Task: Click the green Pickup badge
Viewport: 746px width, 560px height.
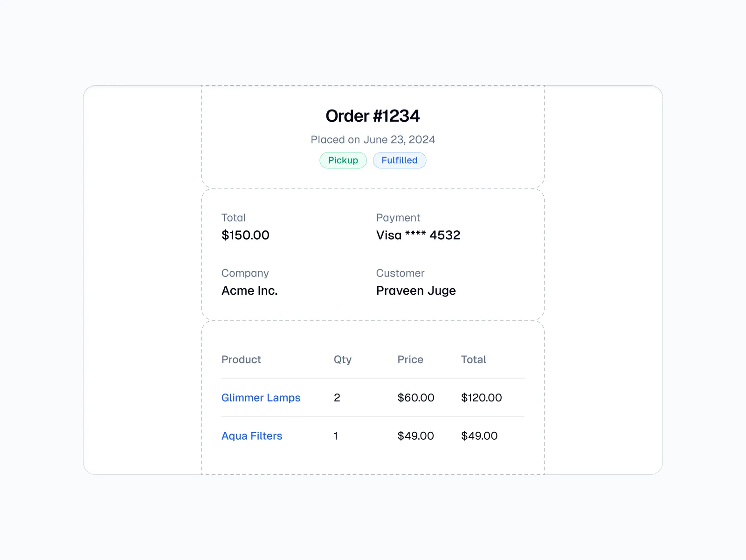Action: 343,160
